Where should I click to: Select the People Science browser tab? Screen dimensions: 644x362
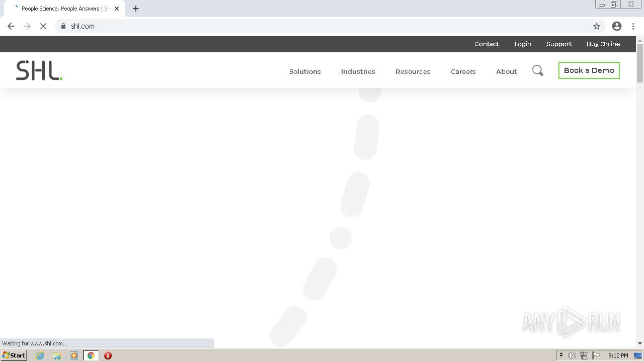pyautogui.click(x=65, y=9)
